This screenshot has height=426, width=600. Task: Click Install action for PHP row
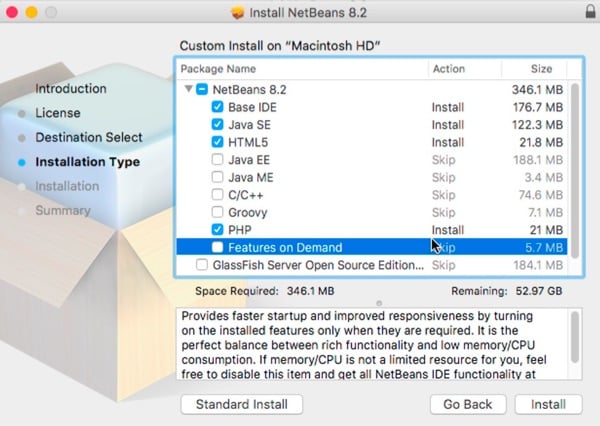click(448, 230)
